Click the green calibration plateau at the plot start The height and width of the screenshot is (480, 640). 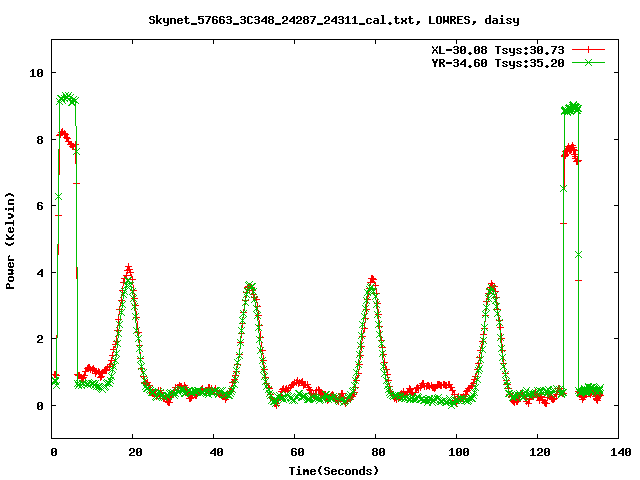[67, 98]
